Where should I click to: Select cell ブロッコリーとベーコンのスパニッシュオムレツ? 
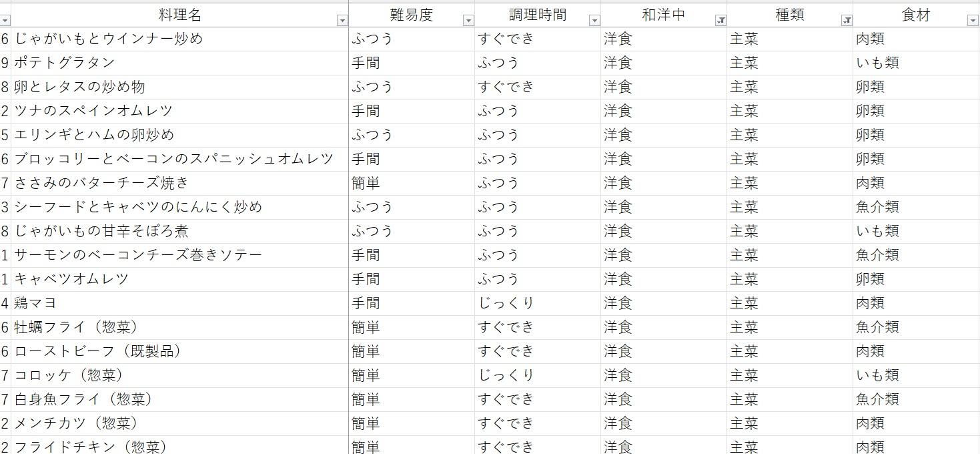point(180,159)
